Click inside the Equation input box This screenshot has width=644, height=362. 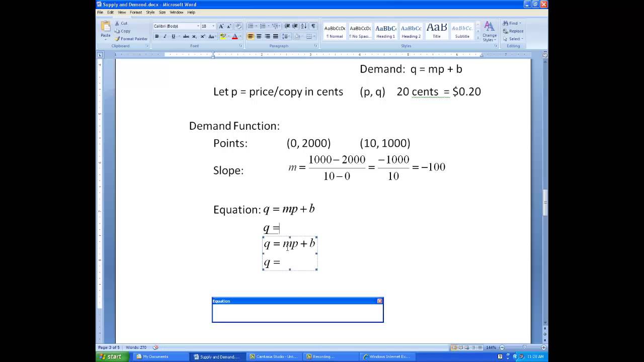tap(297, 313)
